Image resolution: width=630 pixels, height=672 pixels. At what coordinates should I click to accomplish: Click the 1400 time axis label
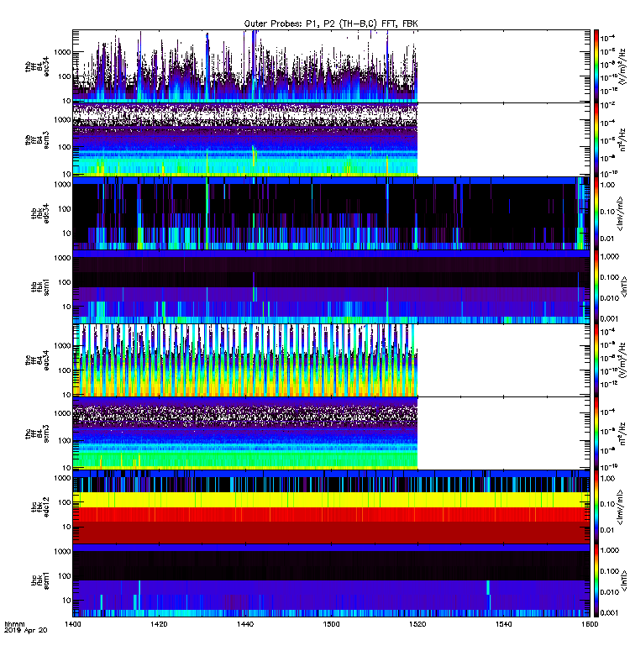coord(72,624)
